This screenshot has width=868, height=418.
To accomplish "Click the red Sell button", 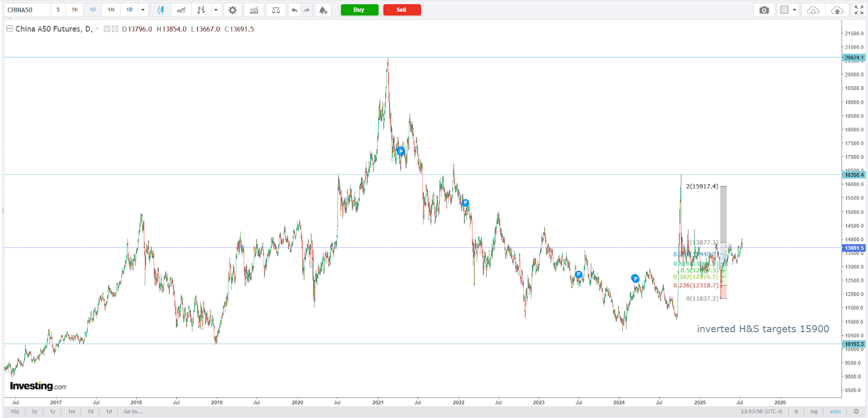I will click(x=402, y=10).
